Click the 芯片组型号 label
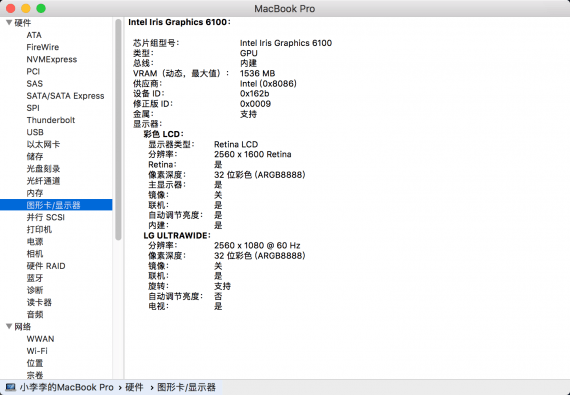The image size is (570, 395). (x=156, y=43)
